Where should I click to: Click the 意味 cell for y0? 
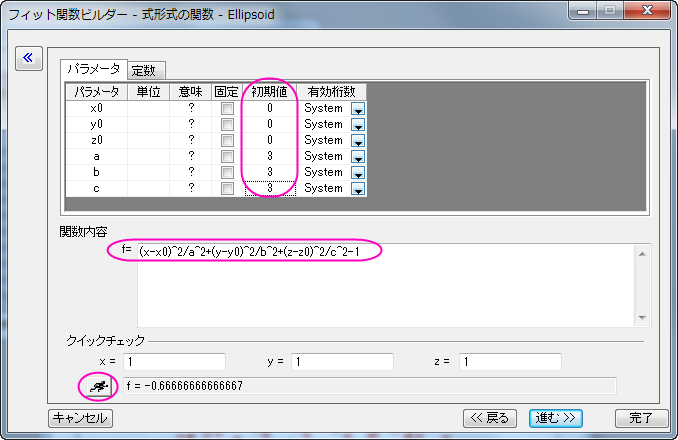point(191,124)
